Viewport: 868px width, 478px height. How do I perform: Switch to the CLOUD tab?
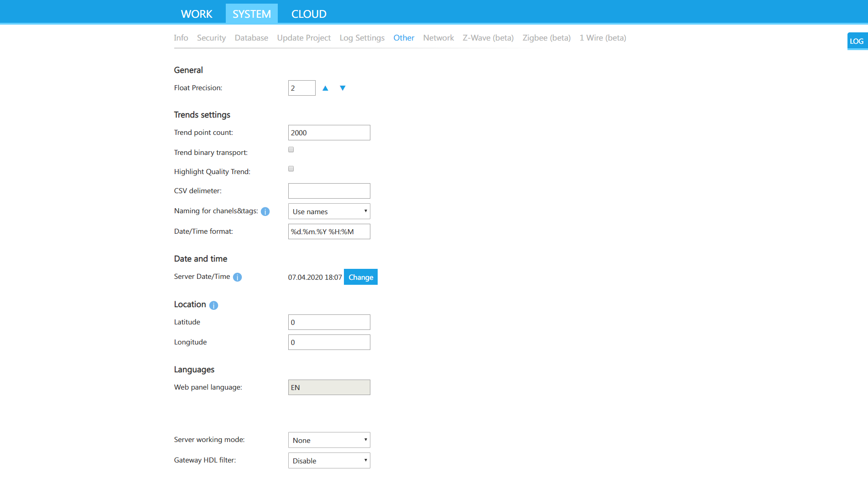point(309,14)
